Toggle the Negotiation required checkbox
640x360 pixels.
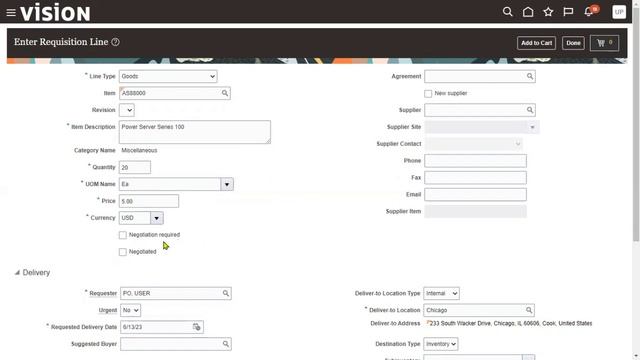[x=122, y=235]
